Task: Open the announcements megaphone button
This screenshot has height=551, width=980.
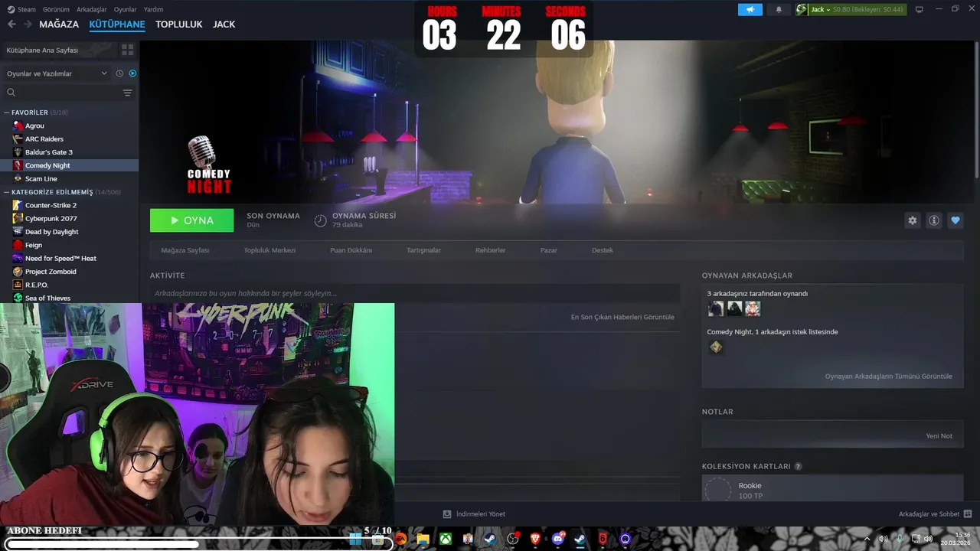Action: point(750,9)
